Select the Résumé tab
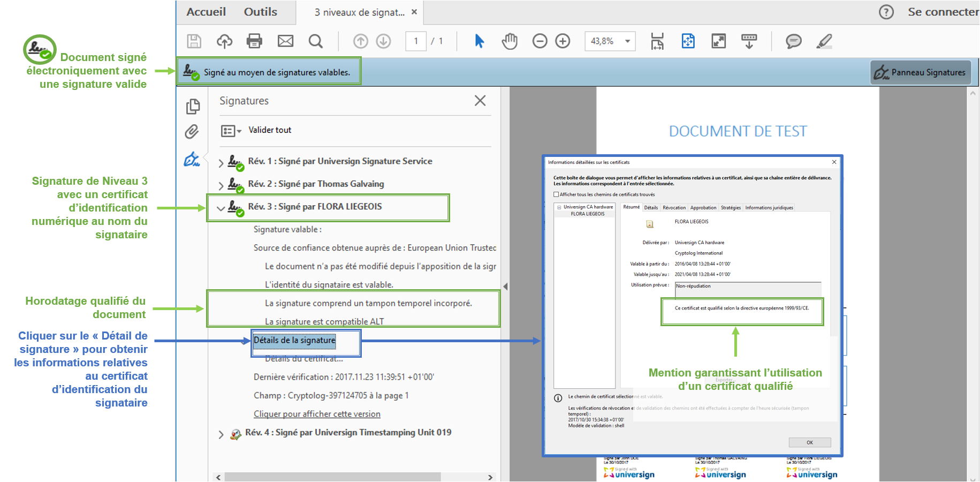980x482 pixels. point(632,207)
